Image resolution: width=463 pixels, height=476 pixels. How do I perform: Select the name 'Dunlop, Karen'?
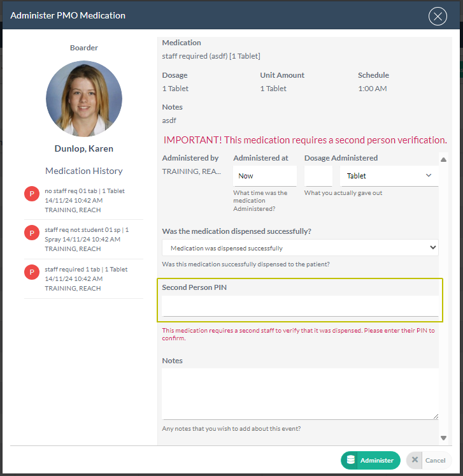84,148
